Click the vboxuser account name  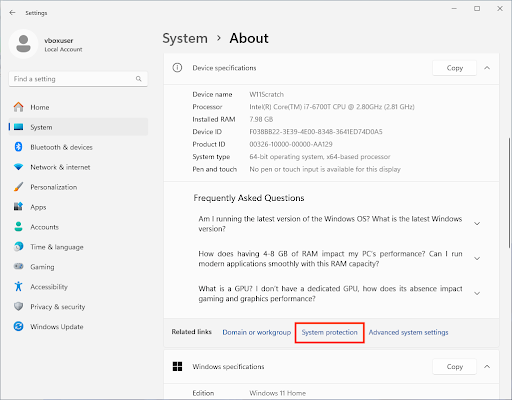[x=59, y=41]
